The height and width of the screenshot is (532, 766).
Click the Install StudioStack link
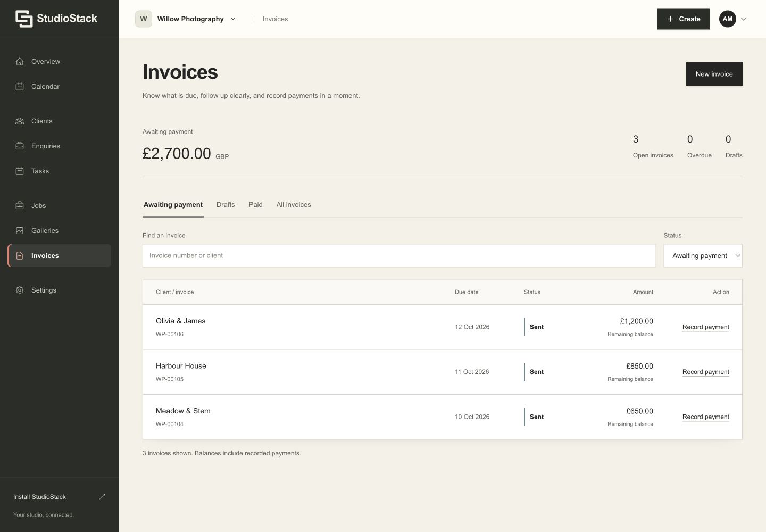(60, 497)
